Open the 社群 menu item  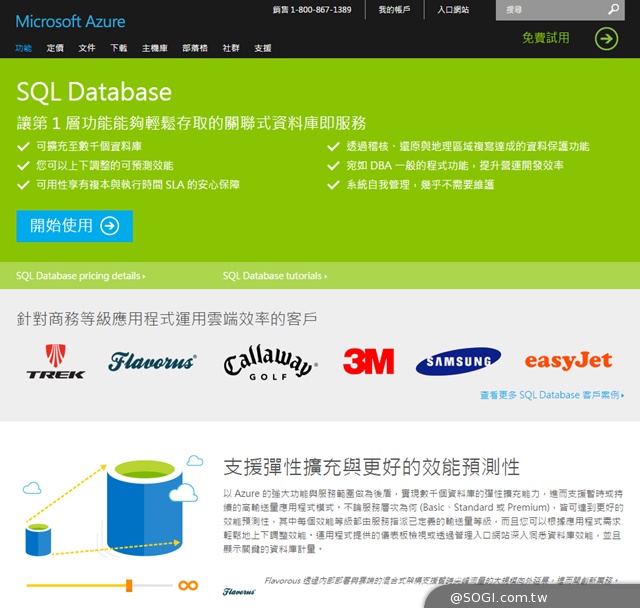click(231, 48)
